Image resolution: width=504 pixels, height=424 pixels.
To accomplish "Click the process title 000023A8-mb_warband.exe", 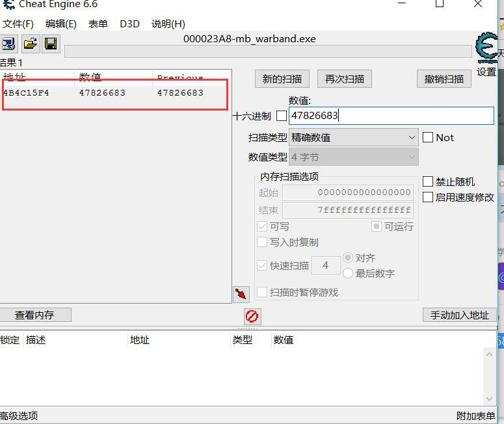I will (250, 39).
